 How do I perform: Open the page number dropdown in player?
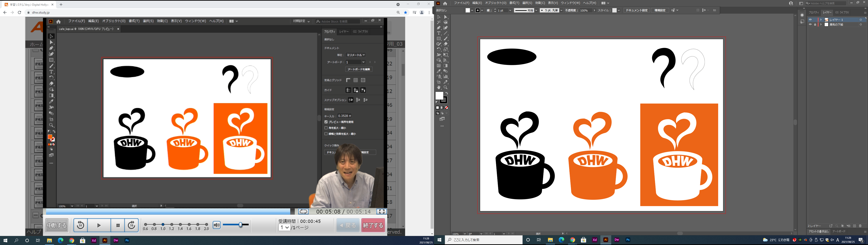point(285,228)
